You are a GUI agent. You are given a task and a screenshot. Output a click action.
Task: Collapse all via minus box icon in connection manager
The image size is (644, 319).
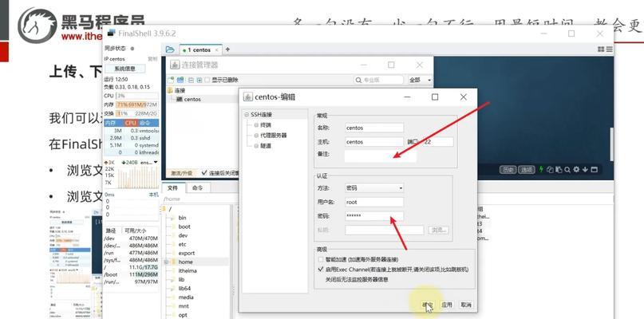[x=191, y=80]
